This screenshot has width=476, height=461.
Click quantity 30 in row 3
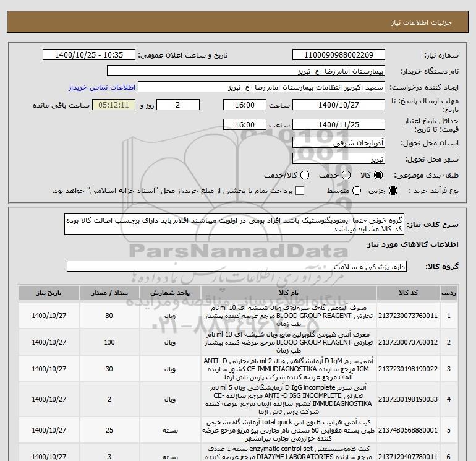point(109,369)
